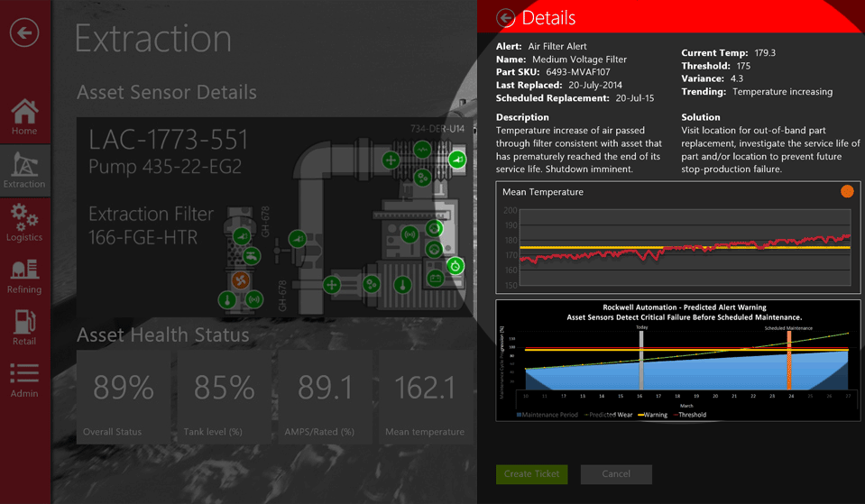
Task: Go back using the sidebar back arrow
Action: 24,33
